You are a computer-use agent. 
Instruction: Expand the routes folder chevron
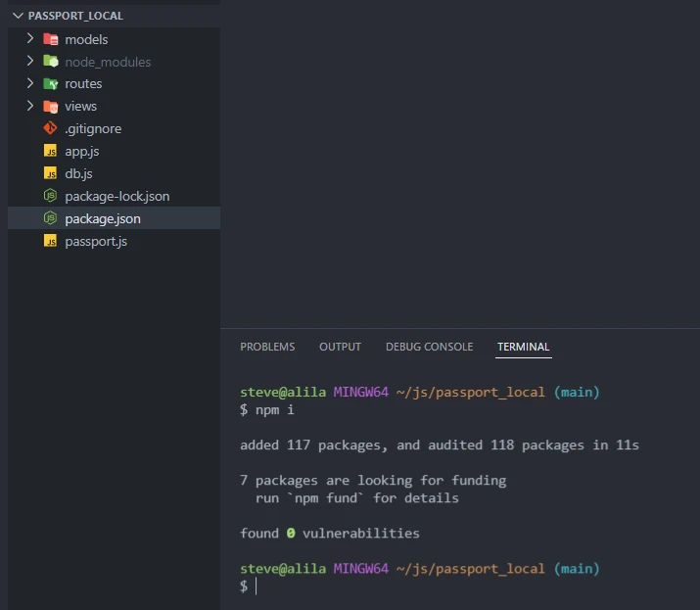(x=30, y=84)
